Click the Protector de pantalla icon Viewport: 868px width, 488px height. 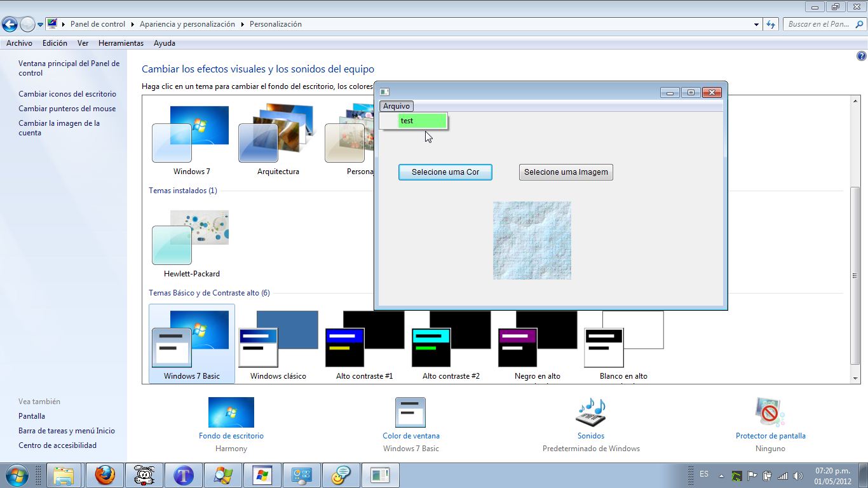pos(770,412)
